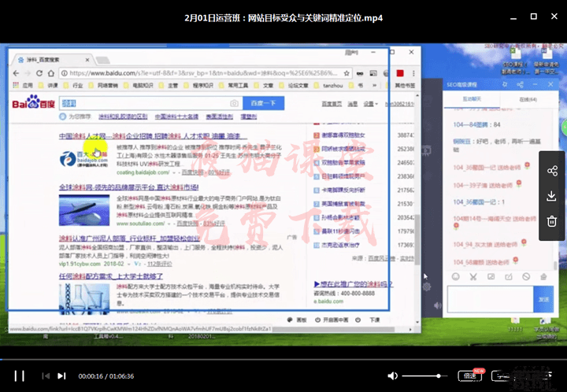Click the emoji smiley icon in chat toolbar

(x=456, y=277)
